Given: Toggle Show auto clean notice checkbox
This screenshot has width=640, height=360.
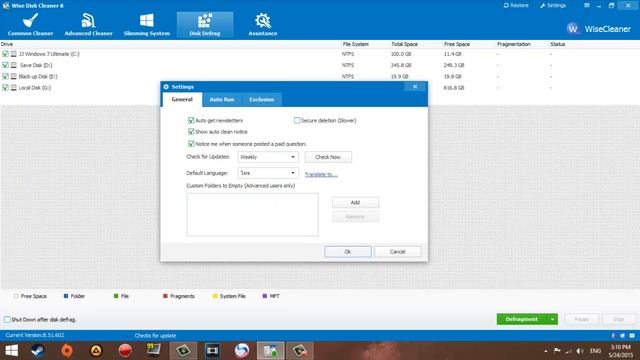Looking at the screenshot, I should coord(191,131).
